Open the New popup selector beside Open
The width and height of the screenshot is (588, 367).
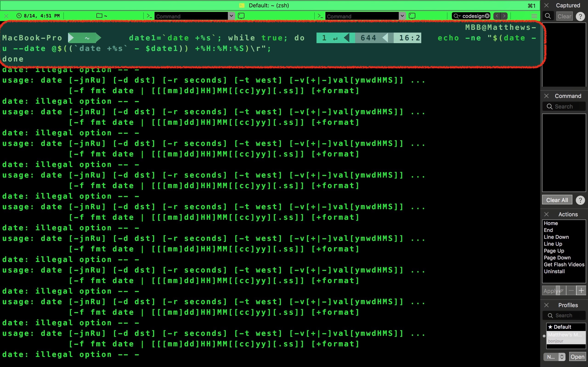click(554, 357)
